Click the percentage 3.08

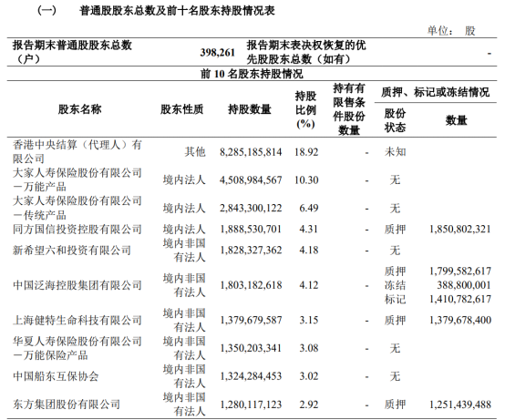click(x=309, y=349)
